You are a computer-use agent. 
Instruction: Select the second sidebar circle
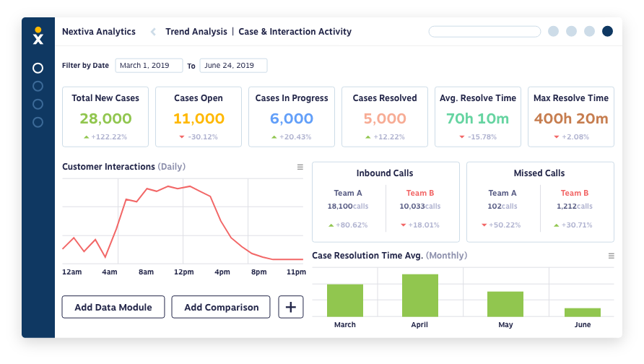[x=38, y=86]
